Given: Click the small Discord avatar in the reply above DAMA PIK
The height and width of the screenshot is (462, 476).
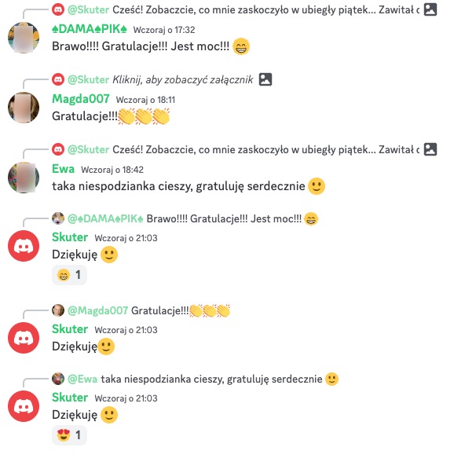Looking at the screenshot, I should [x=58, y=9].
